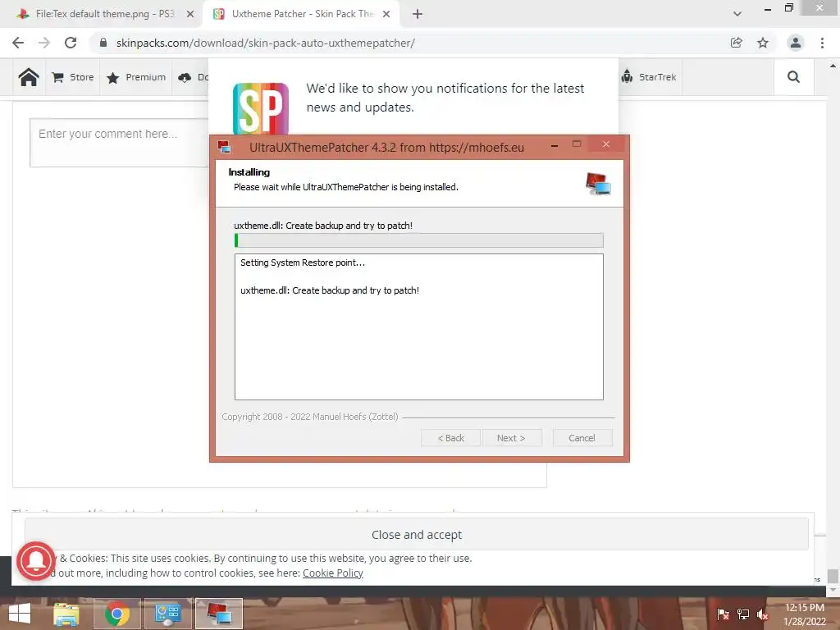
Task: Open Chrome's three-dot menu
Action: (822, 43)
